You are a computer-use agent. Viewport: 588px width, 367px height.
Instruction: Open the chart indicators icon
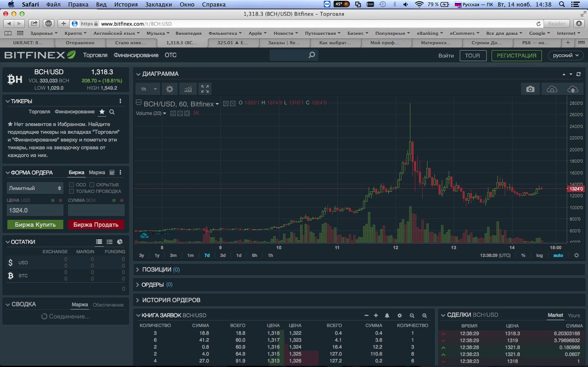point(188,89)
